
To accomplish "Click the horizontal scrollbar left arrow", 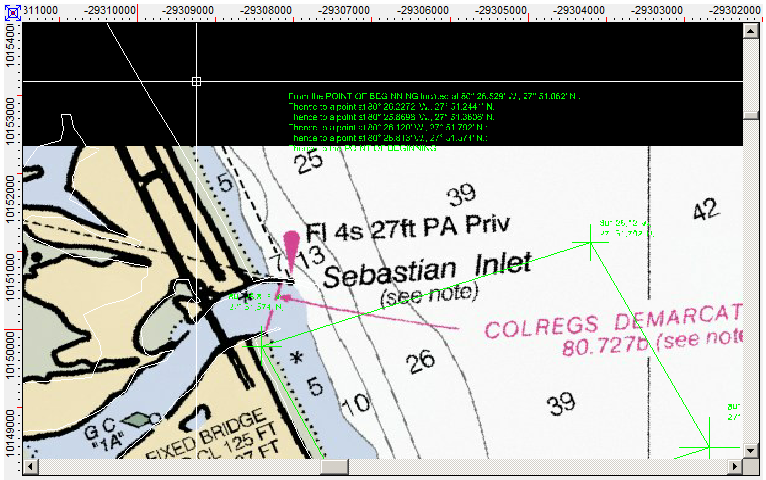I will coord(30,466).
